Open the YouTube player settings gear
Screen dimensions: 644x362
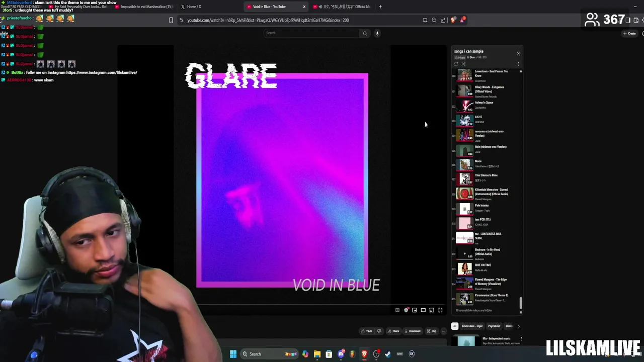pos(406,310)
